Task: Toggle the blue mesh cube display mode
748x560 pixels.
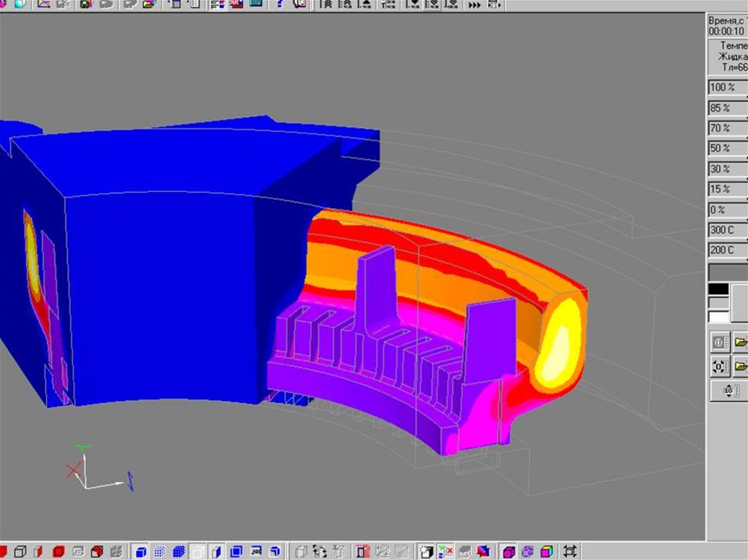Action: [x=178, y=551]
